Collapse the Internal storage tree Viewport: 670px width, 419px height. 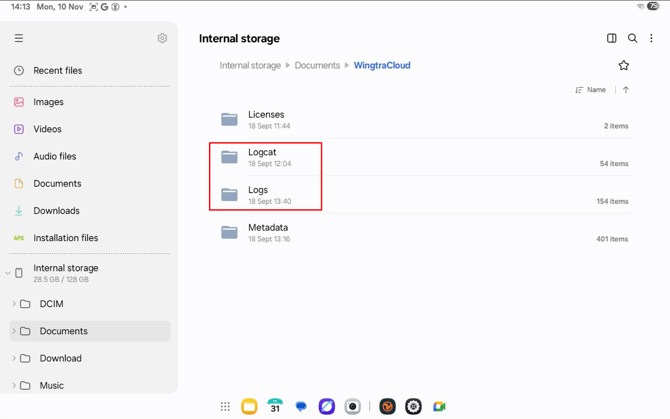tap(7, 273)
